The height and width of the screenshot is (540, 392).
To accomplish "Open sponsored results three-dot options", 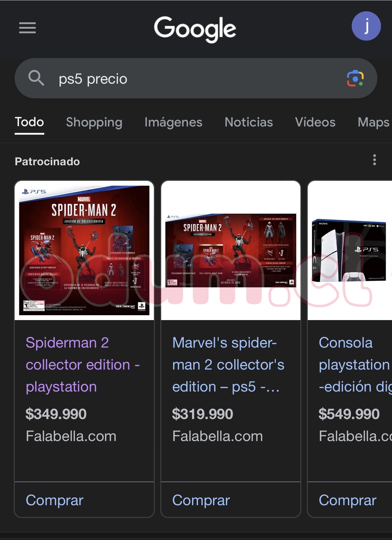I will coord(375,160).
